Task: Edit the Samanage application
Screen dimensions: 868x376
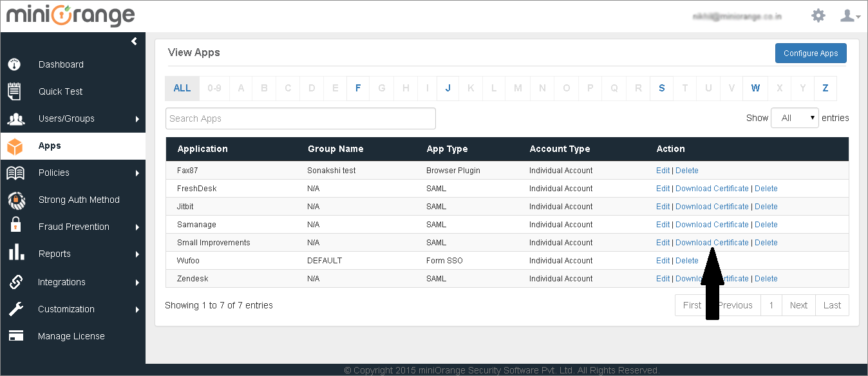Action: [663, 225]
